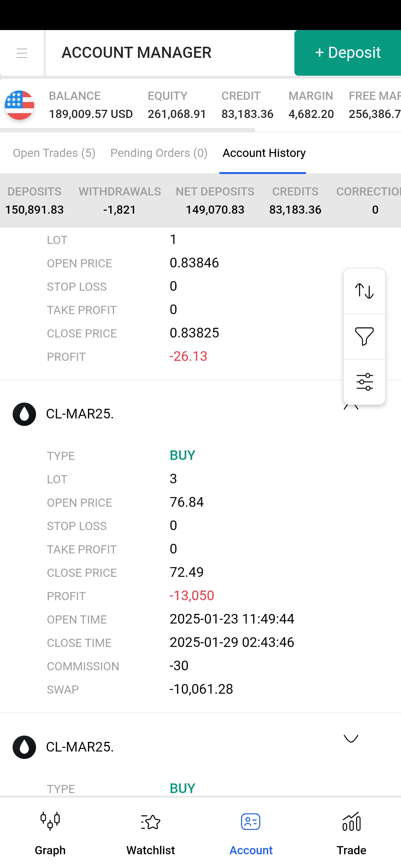Switch to Open Trades (5) tab
The width and height of the screenshot is (401, 868).
pyautogui.click(x=54, y=153)
